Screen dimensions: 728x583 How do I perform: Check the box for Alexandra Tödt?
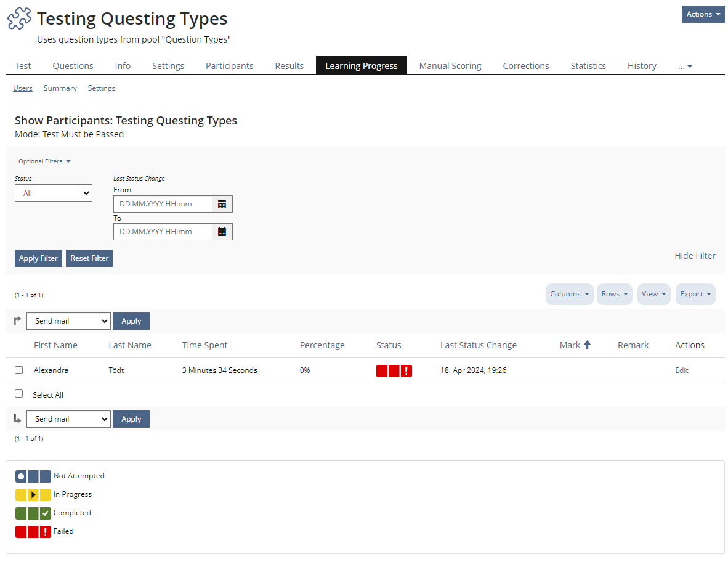pyautogui.click(x=19, y=370)
